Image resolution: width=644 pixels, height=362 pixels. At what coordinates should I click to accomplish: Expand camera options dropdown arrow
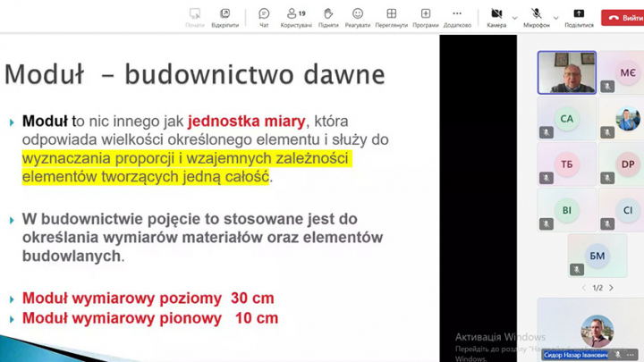pos(515,17)
